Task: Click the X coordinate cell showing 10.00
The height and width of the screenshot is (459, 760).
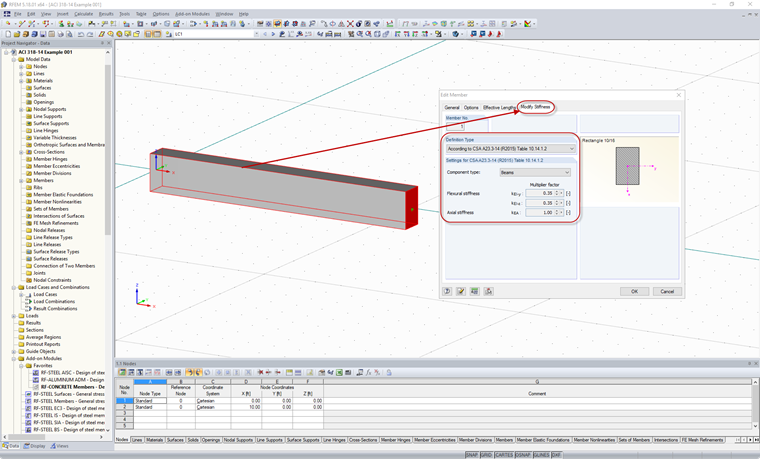Action: pos(247,407)
